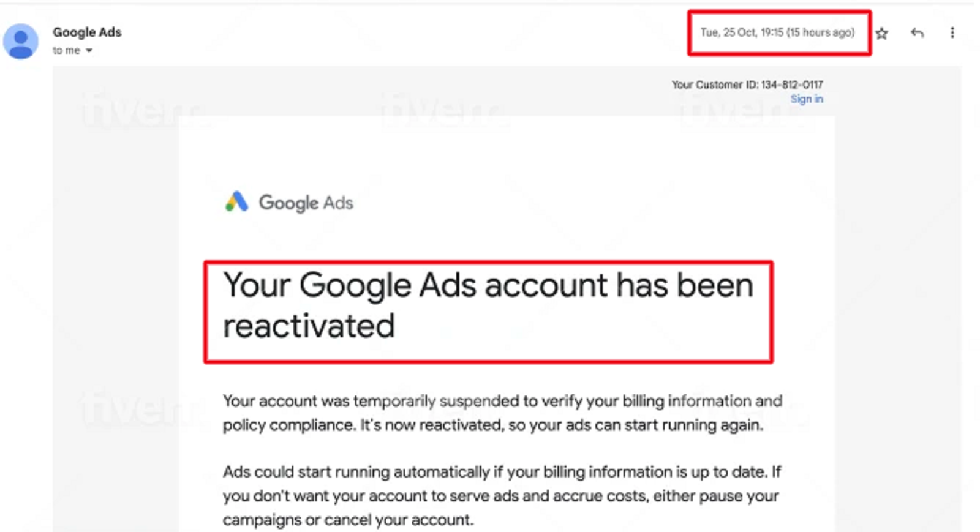Click the Sign in link
This screenshot has width=980, height=532.
807,99
